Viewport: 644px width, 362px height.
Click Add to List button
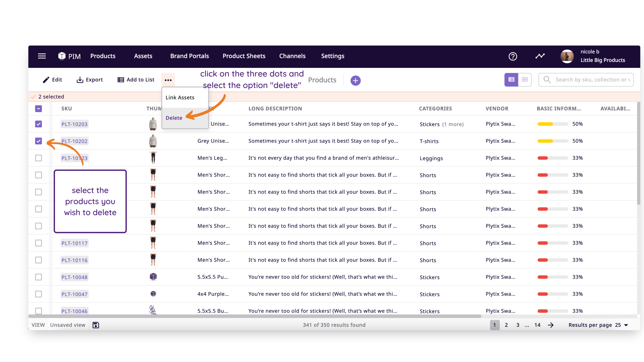pyautogui.click(x=136, y=80)
